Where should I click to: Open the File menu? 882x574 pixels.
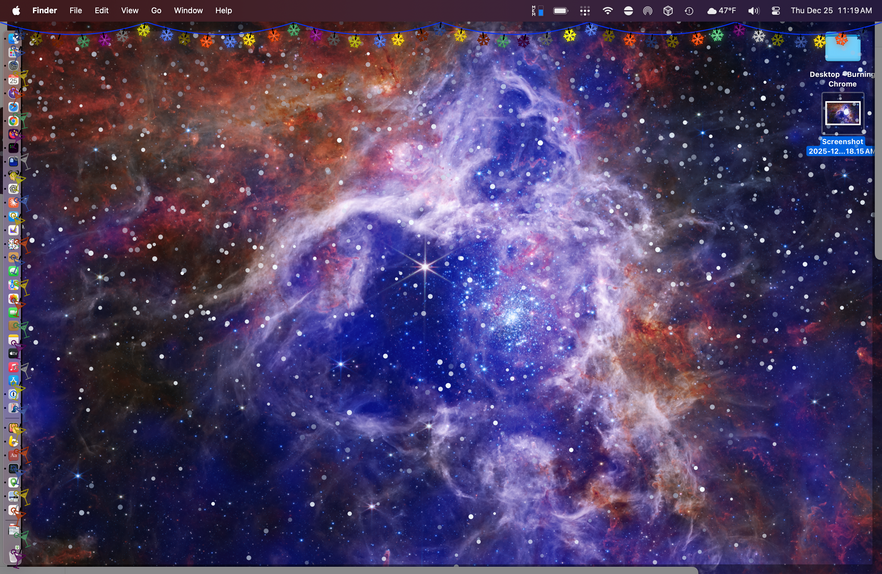click(75, 10)
